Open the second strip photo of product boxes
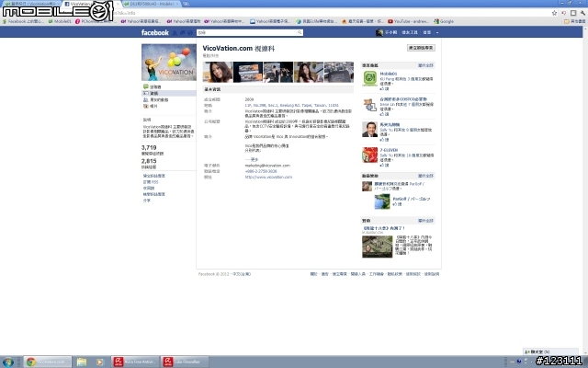The height and width of the screenshot is (368, 588). tap(248, 72)
